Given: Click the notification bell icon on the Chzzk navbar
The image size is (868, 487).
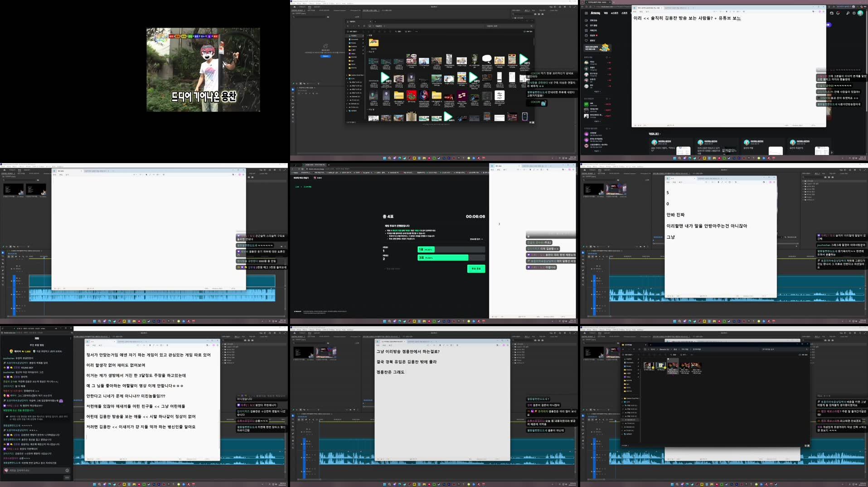Looking at the screenshot, I should 838,14.
